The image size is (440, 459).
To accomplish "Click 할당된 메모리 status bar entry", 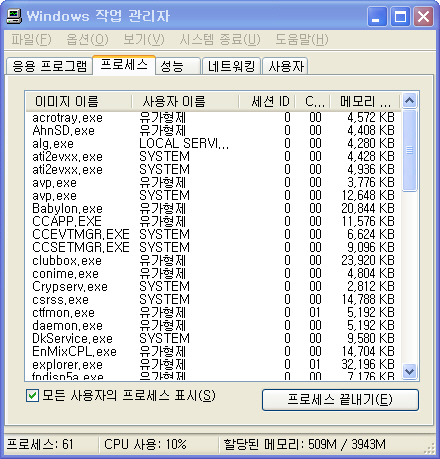I will (305, 444).
